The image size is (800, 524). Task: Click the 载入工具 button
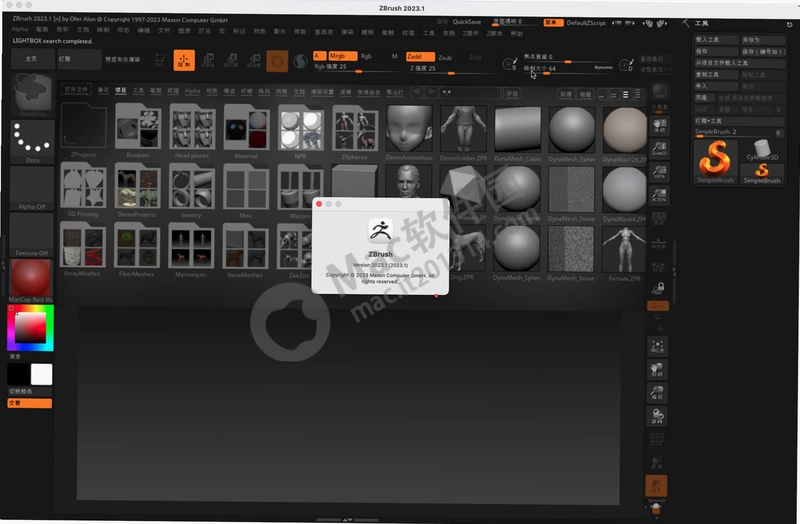pyautogui.click(x=716, y=39)
